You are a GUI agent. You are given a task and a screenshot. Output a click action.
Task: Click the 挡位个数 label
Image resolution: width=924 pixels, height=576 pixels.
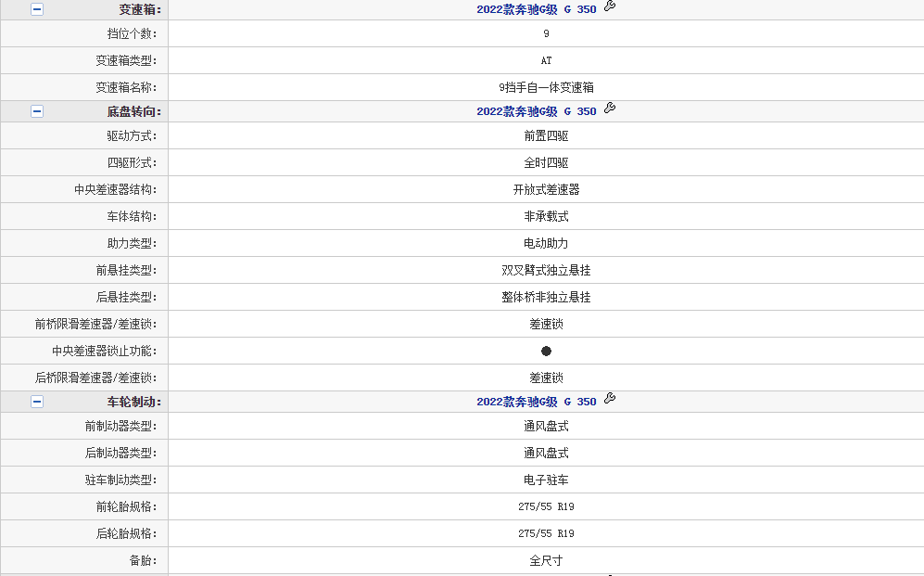click(132, 33)
